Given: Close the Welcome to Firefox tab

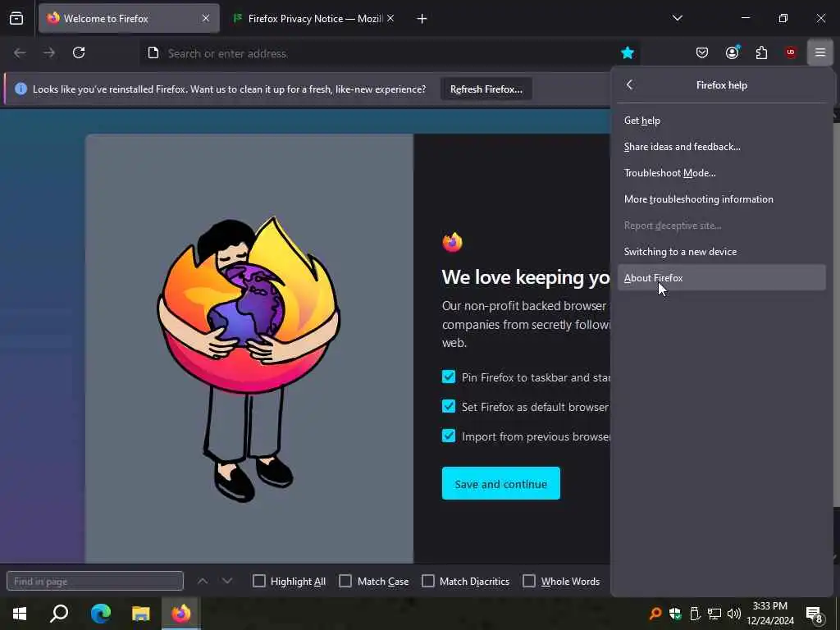Looking at the screenshot, I should tap(206, 18).
